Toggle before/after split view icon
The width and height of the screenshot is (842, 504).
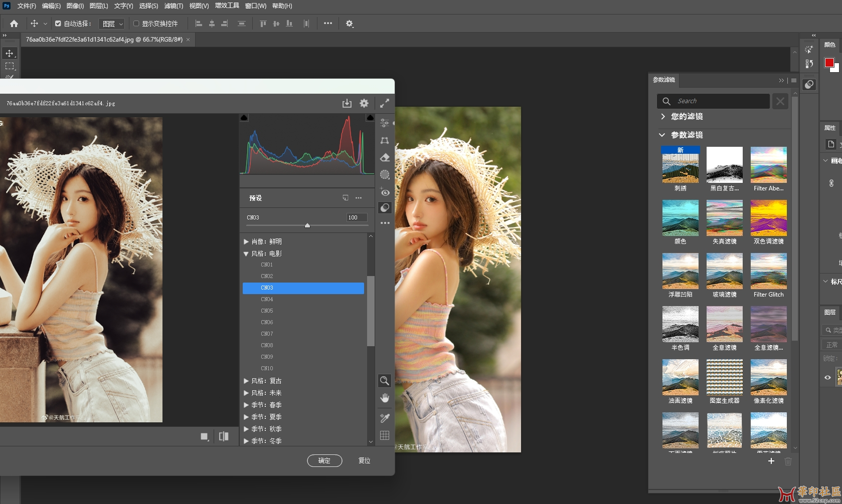click(224, 436)
